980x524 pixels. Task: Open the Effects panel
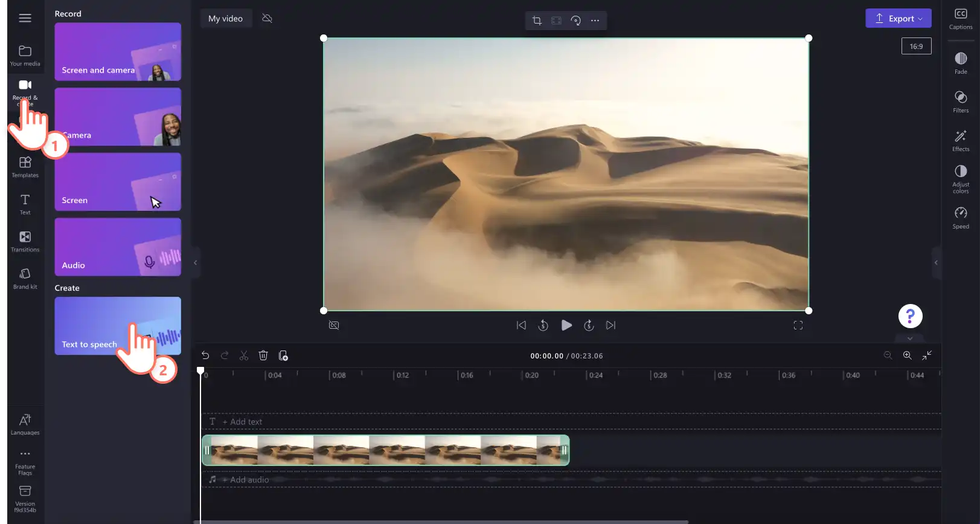pos(961,141)
